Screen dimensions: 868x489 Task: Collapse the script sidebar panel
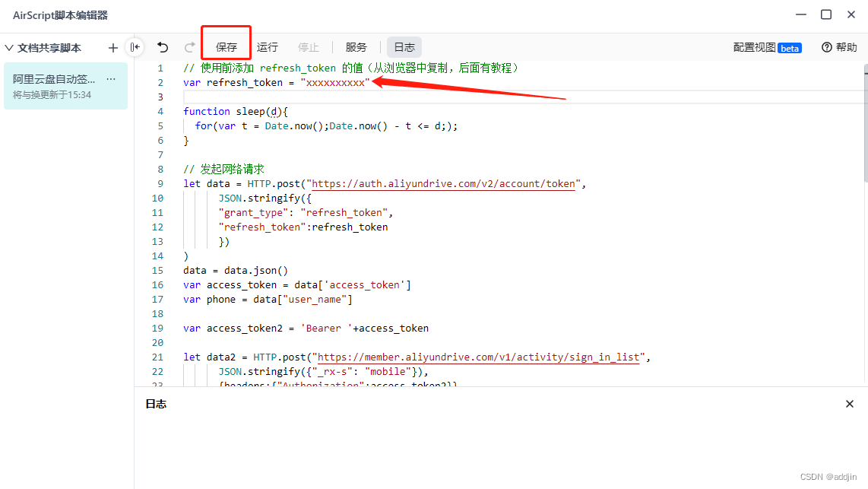tap(135, 47)
